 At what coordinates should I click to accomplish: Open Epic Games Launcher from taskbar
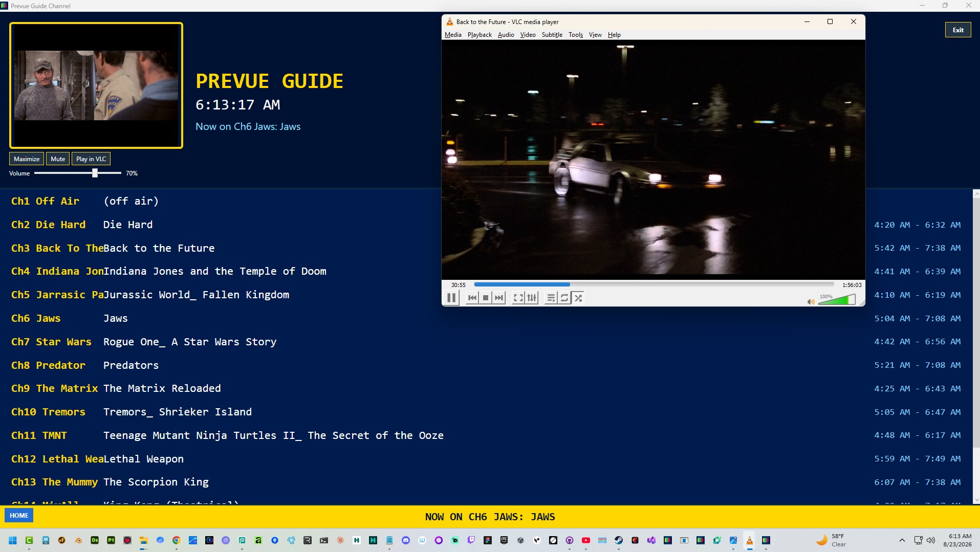(504, 540)
